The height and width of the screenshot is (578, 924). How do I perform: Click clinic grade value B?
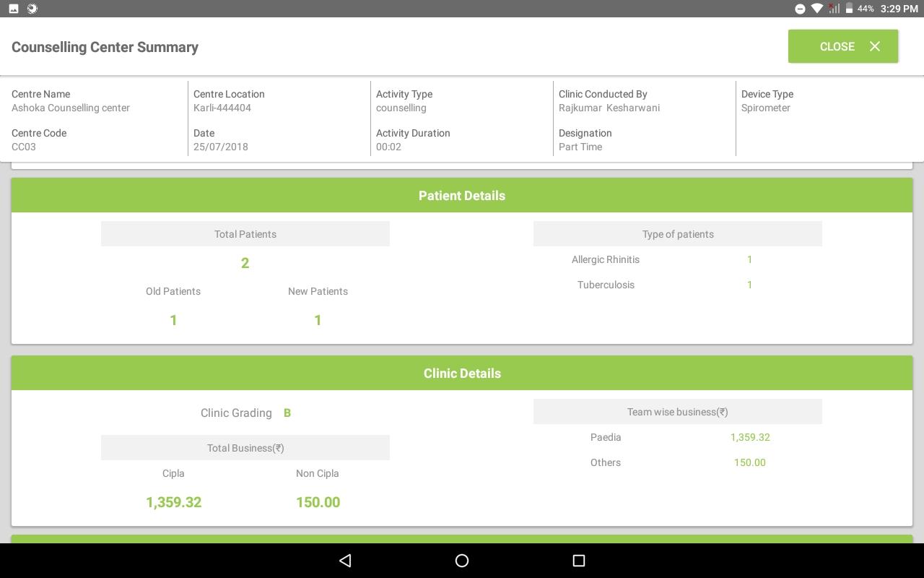click(x=287, y=413)
